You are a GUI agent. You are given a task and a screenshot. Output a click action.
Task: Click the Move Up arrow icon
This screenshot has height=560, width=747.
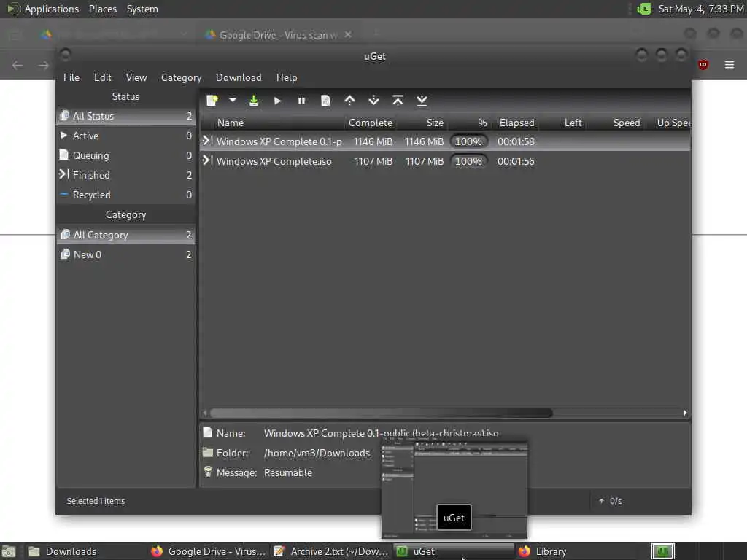point(349,101)
